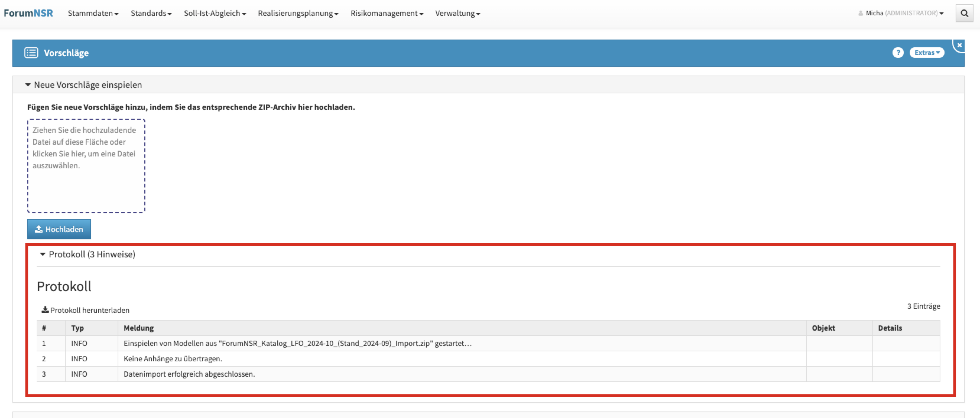Open the Soll-Ist-Abgleich menu

215,13
